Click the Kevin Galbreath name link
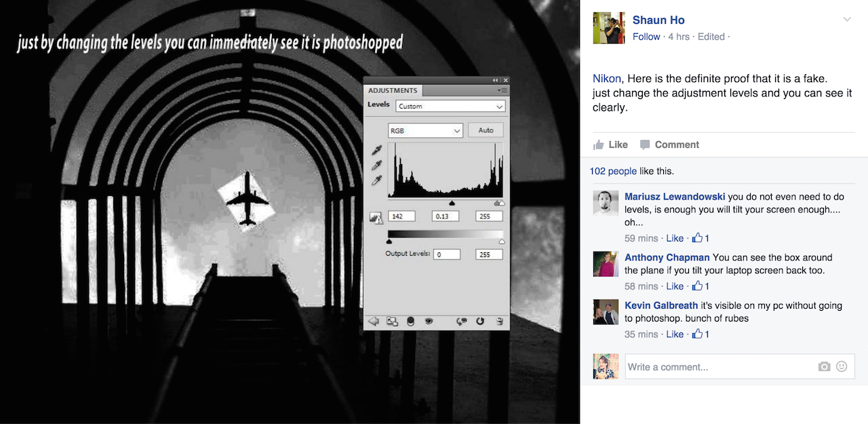 click(x=661, y=305)
